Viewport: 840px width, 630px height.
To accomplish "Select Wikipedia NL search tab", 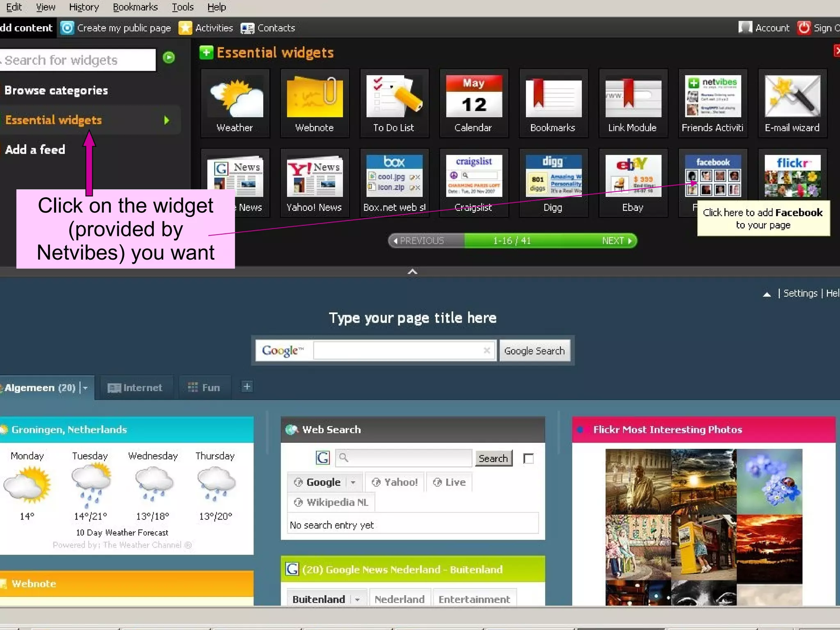I will tap(331, 502).
